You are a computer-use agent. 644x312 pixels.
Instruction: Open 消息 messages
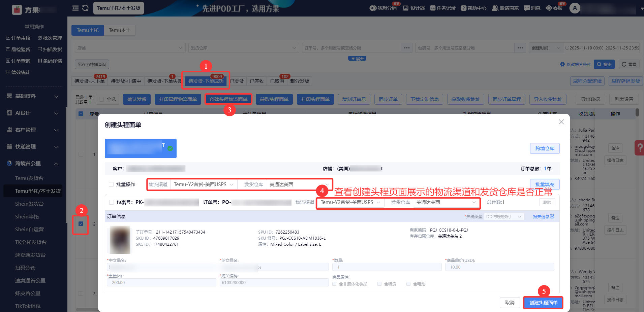(532, 8)
